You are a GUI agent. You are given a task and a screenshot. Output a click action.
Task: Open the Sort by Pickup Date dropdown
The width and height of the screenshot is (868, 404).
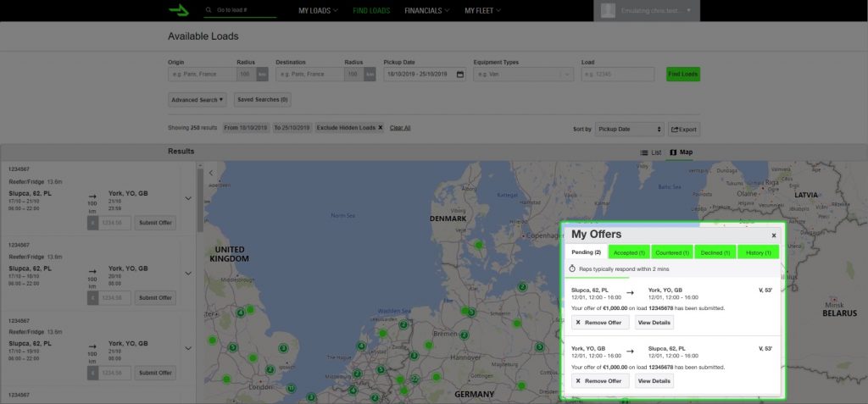(630, 130)
